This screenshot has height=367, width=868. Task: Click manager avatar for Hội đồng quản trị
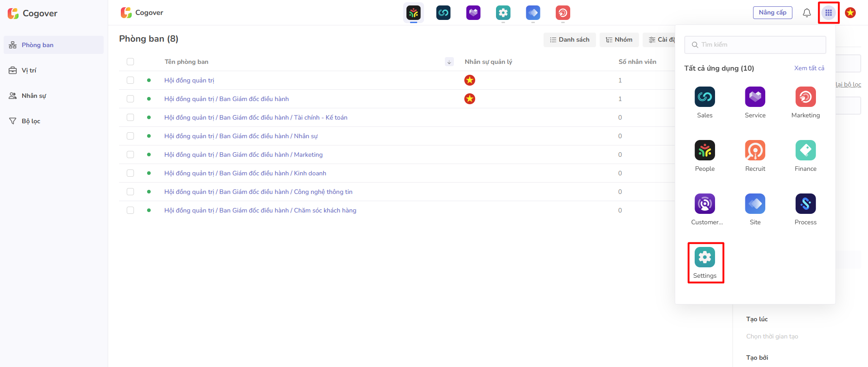pos(470,80)
